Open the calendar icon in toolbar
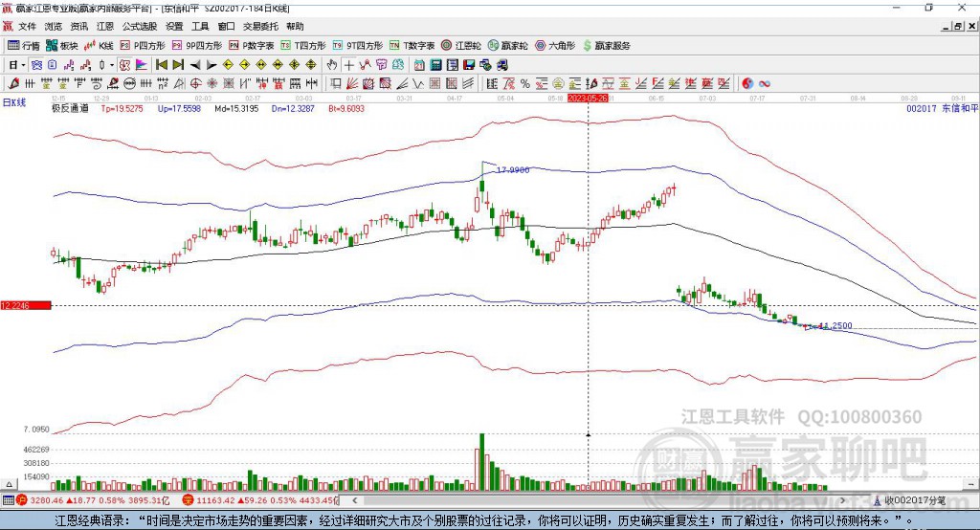Viewport: 980px width, 530px height. point(419,65)
